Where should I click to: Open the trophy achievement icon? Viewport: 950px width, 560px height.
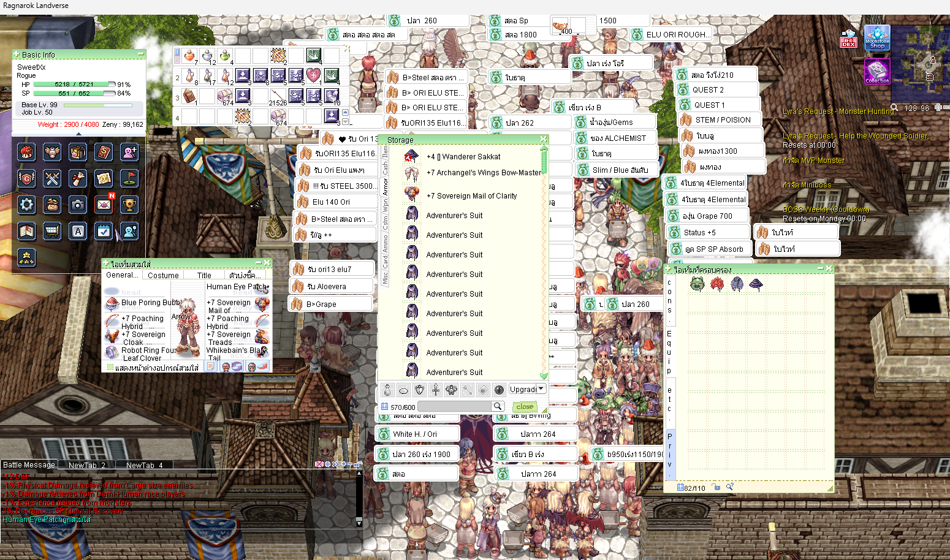(129, 205)
